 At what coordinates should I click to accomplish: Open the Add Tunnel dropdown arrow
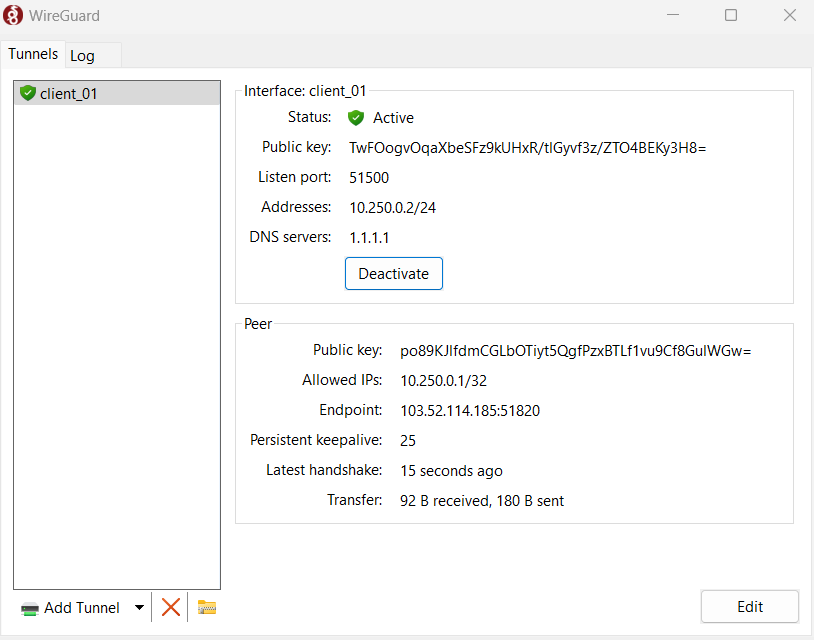coord(140,607)
